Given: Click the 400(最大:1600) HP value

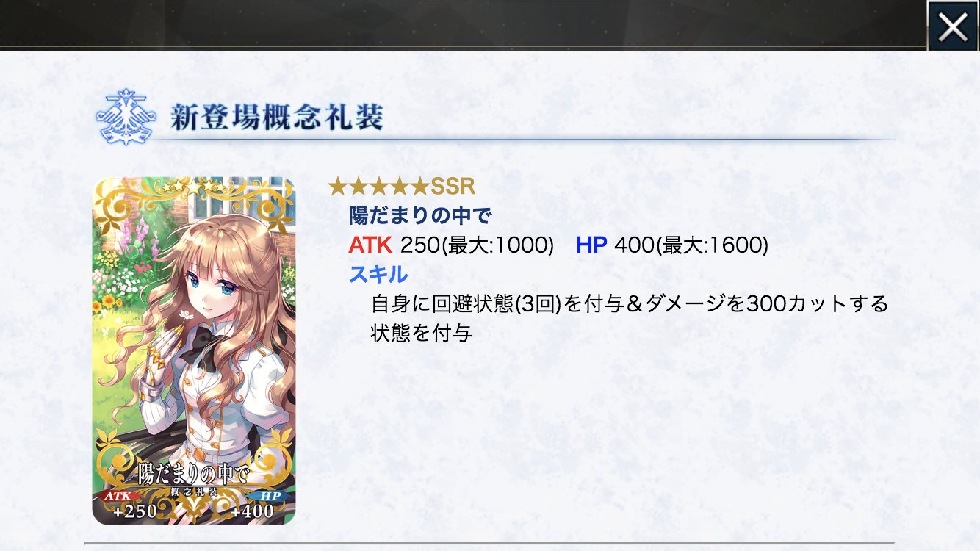Looking at the screenshot, I should (691, 245).
